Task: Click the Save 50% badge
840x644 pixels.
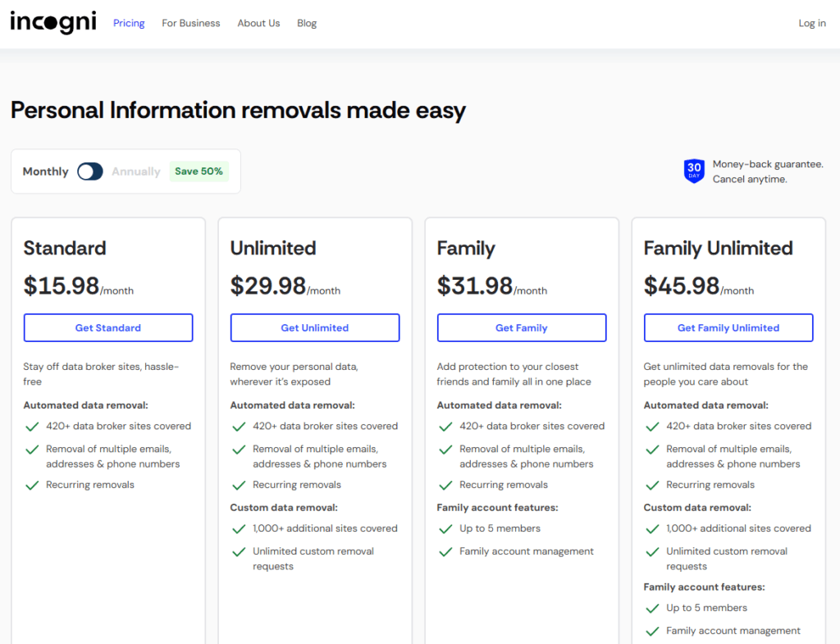Action: [199, 171]
